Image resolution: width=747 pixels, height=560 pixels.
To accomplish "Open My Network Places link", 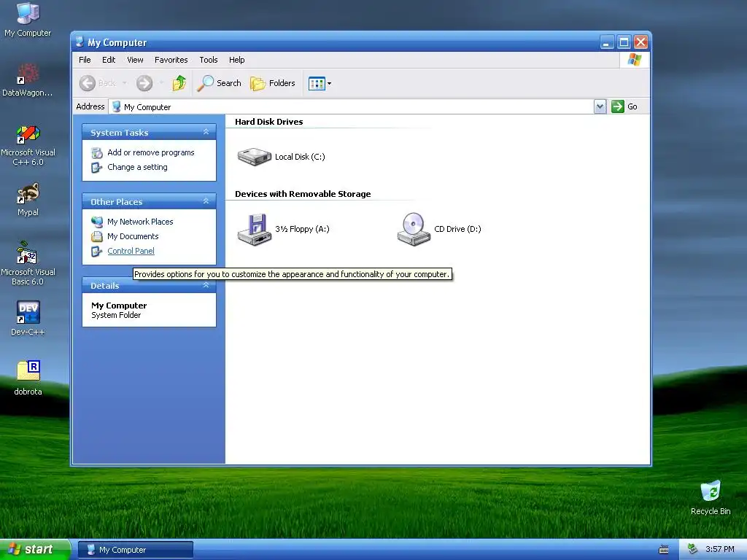I will tap(140, 222).
